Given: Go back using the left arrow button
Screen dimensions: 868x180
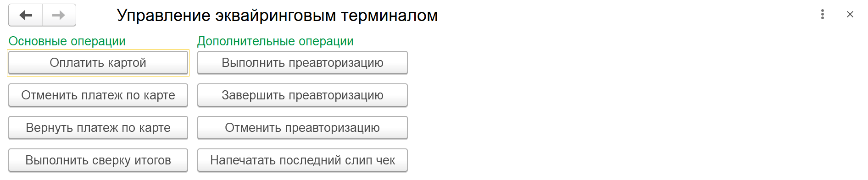Looking at the screenshot, I should [x=26, y=15].
